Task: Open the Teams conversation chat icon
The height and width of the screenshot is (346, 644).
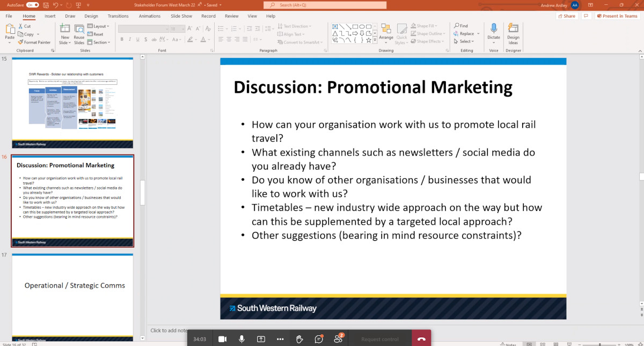Action: point(319,339)
